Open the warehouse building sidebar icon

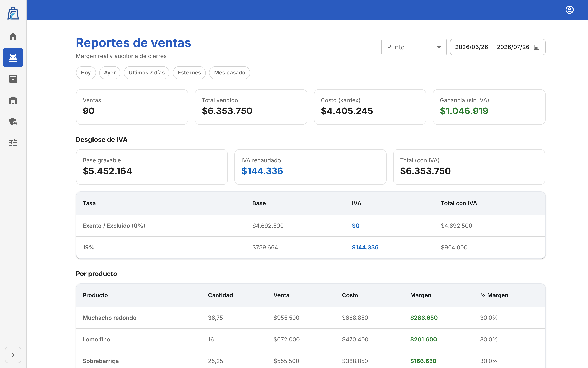13,100
